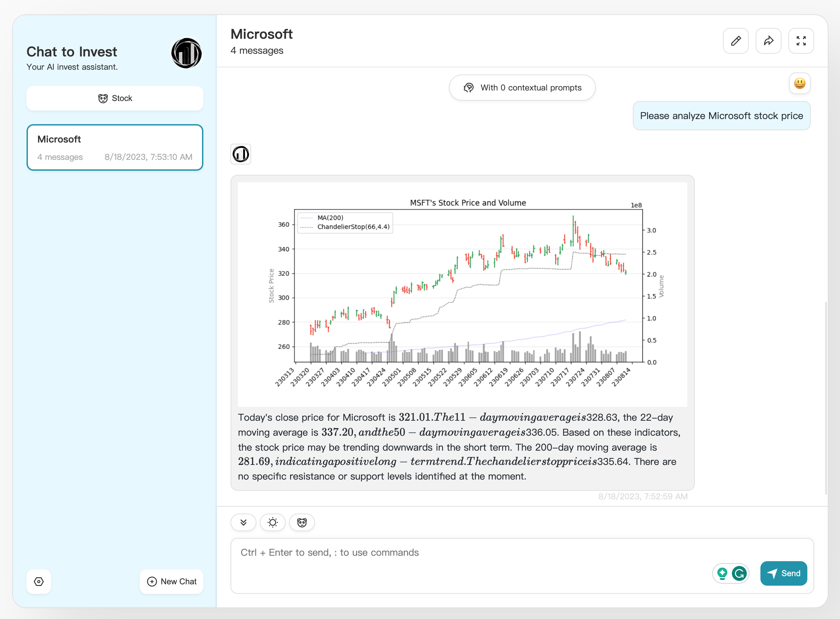Click the edit pencil icon in chat header
The image size is (840, 619).
[736, 41]
